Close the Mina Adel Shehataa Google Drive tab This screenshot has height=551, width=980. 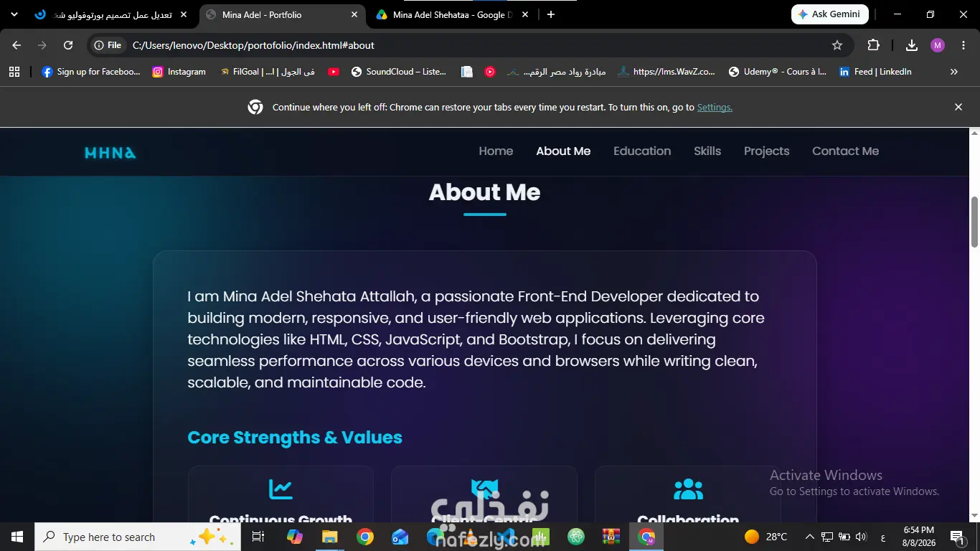[525, 14]
